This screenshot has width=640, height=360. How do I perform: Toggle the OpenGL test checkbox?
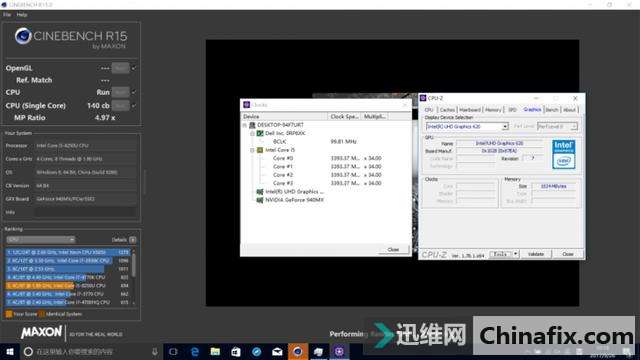[x=134, y=68]
